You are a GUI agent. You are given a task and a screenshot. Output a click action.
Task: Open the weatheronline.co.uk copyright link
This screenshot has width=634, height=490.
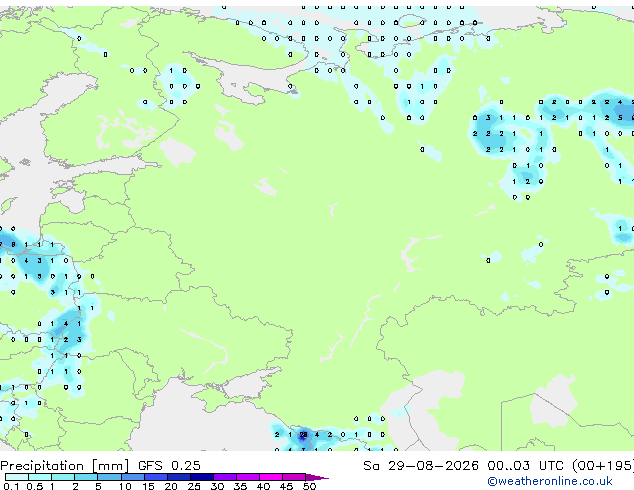[x=550, y=481]
